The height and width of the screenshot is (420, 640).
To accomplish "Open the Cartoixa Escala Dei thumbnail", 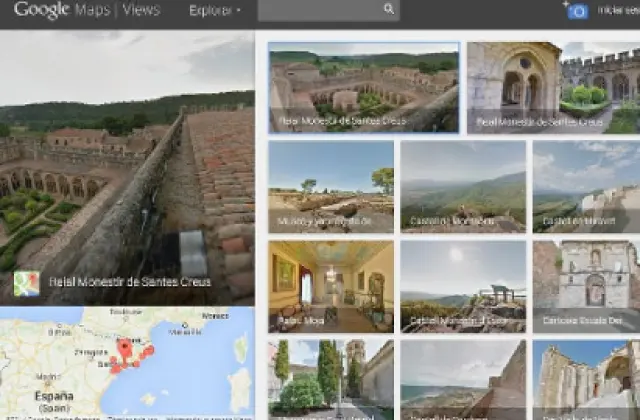I will click(587, 286).
